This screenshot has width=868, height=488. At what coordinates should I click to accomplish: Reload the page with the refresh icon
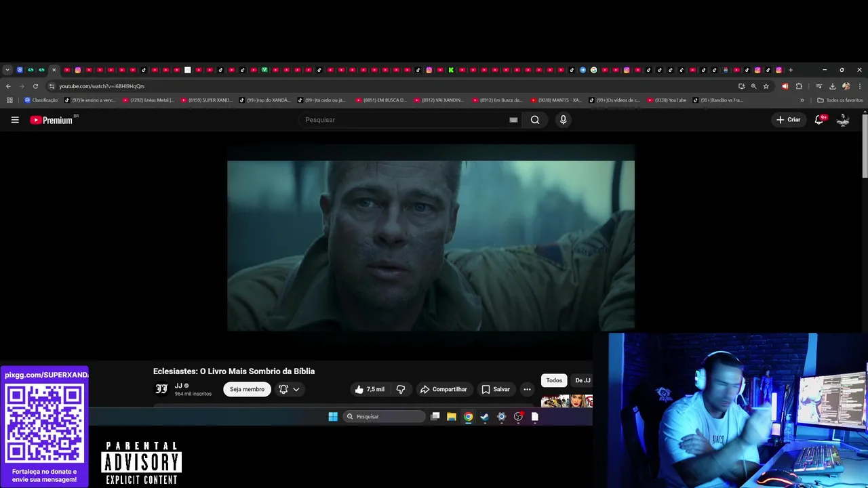click(x=35, y=86)
